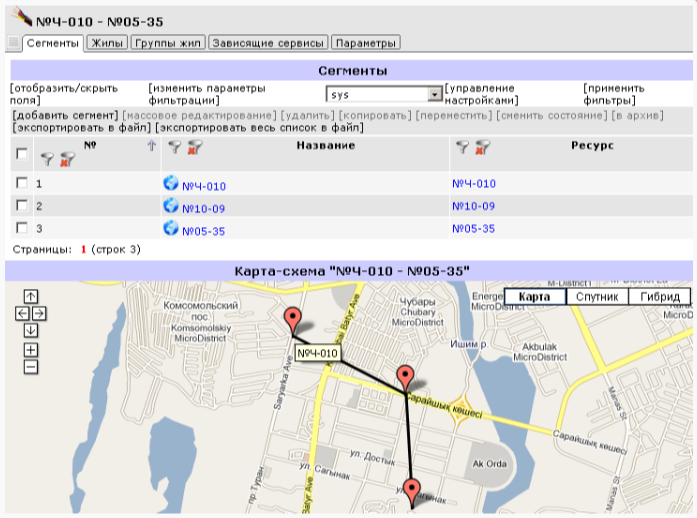Viewport: 697px width, 518px height.
Task: Click [добавить сегмент] link
Action: coord(65,116)
